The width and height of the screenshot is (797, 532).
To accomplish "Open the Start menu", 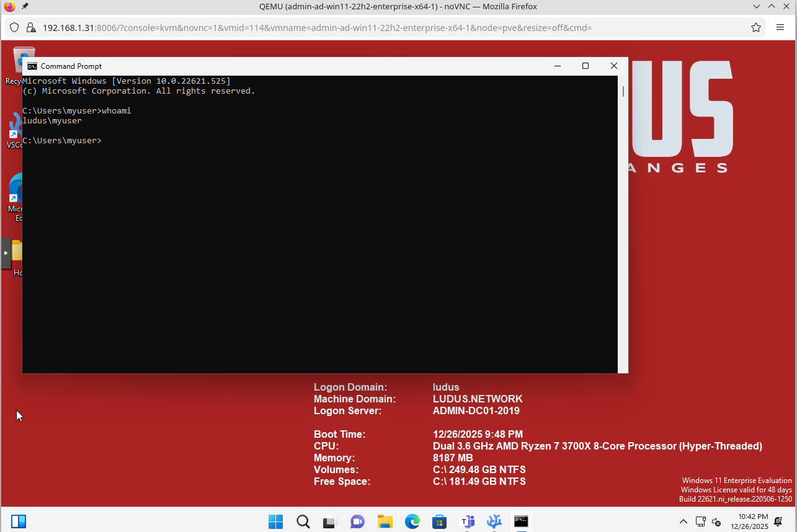I will coord(275,521).
